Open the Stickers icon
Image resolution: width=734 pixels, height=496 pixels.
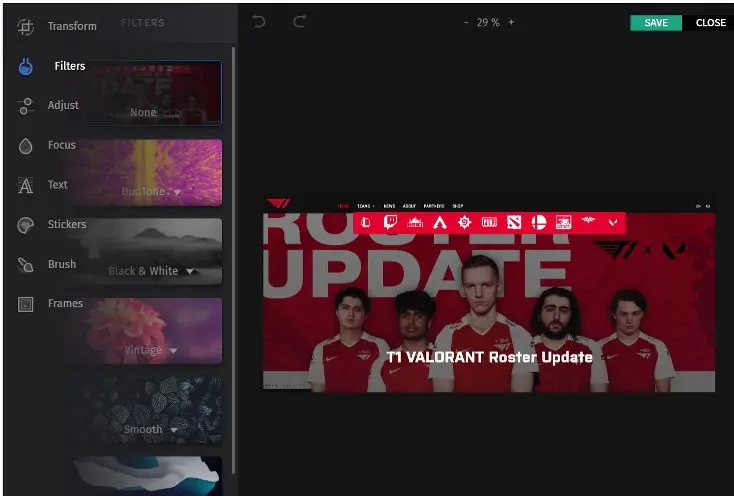[x=26, y=225]
